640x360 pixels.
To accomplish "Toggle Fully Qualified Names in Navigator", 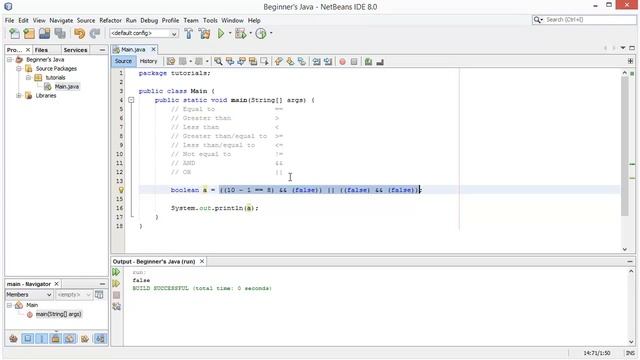I will tap(85, 338).
